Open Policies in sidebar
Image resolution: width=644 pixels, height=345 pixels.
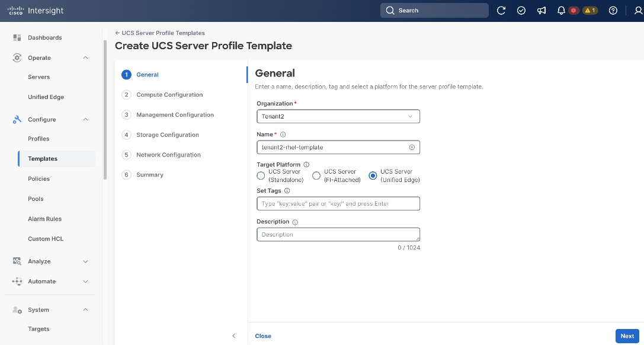click(39, 179)
